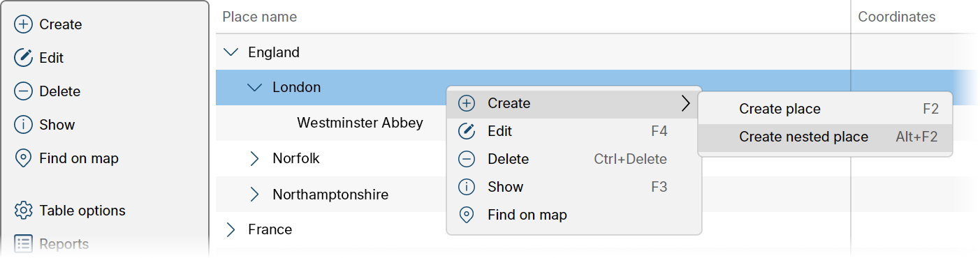This screenshot has width=980, height=258.
Task: Click the Coordinates column header
Action: point(897,17)
